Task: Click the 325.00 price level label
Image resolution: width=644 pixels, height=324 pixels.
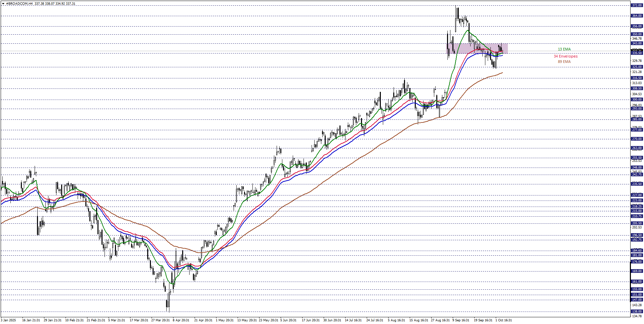Action: (x=637, y=67)
